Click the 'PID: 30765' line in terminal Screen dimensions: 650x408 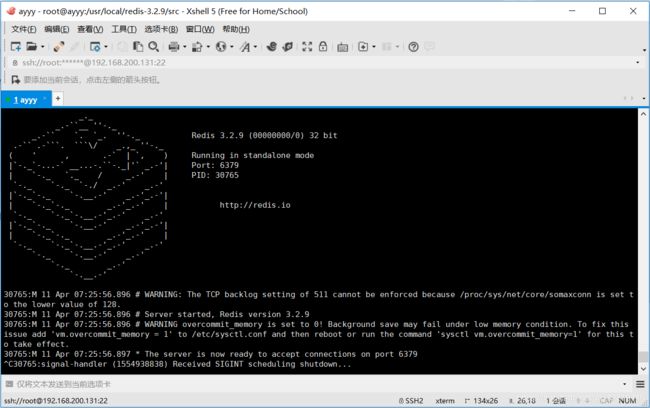click(215, 175)
